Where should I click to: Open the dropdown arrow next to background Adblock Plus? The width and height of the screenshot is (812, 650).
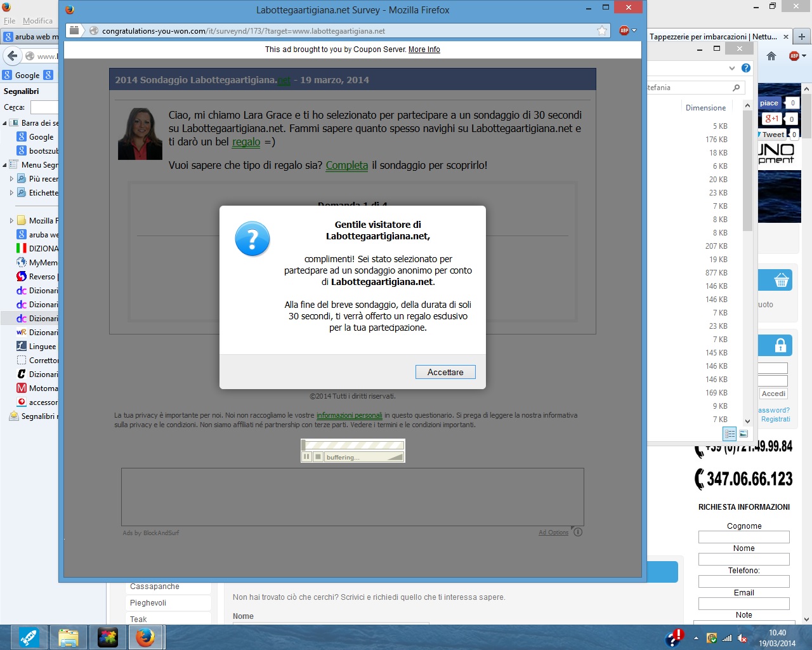click(804, 56)
